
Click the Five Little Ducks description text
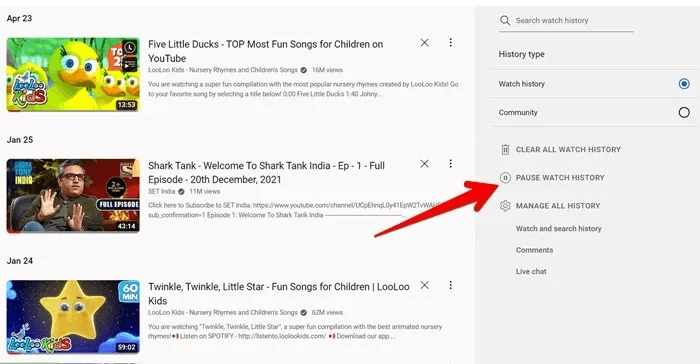303,89
